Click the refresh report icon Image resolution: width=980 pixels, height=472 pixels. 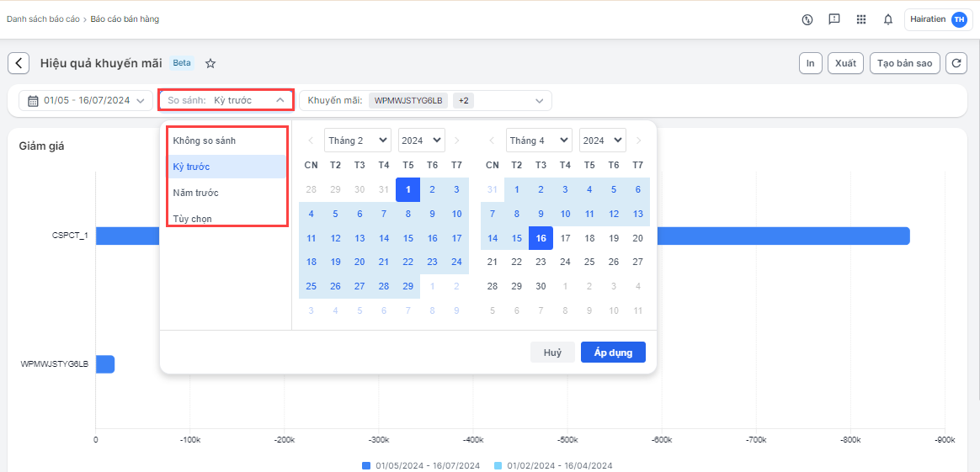click(x=956, y=63)
